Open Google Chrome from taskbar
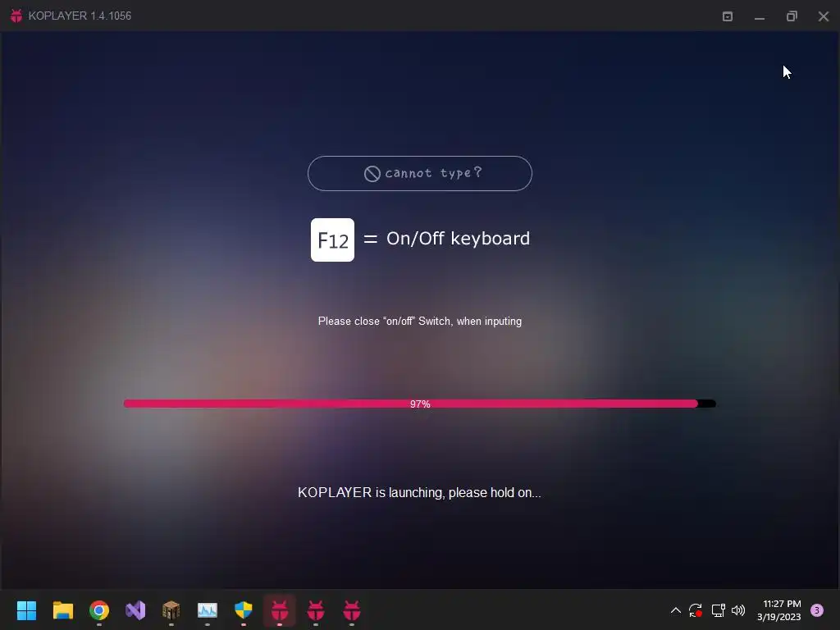 pyautogui.click(x=99, y=610)
